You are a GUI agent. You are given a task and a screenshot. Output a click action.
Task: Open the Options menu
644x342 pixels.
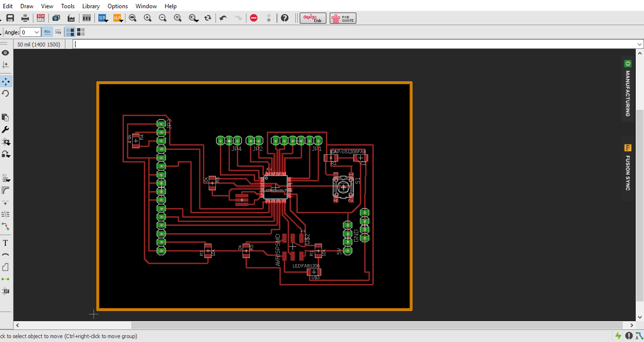click(x=118, y=6)
